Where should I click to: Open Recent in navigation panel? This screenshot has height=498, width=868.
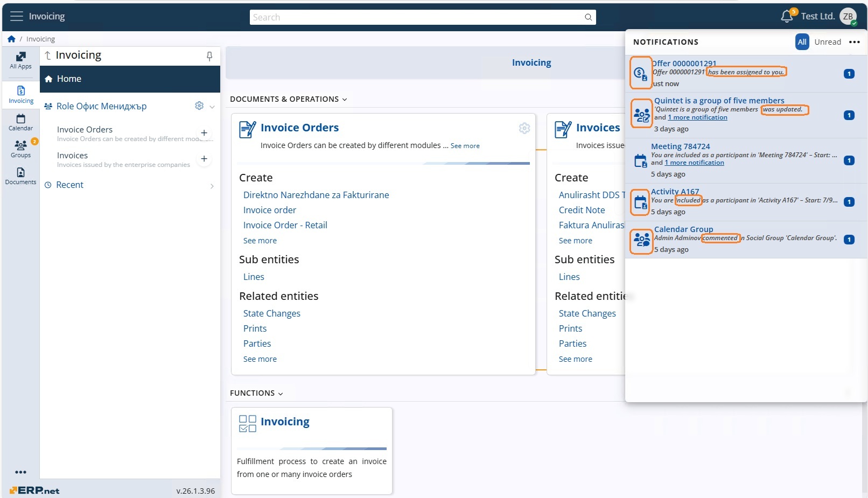(69, 185)
